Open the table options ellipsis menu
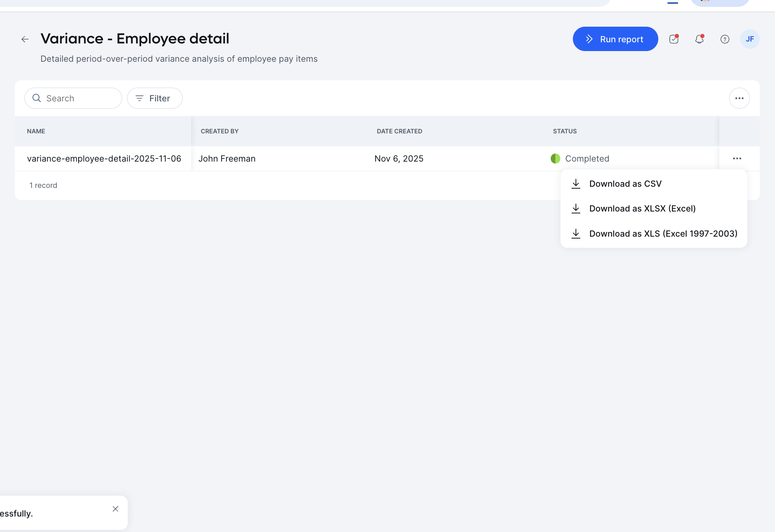 coord(740,98)
